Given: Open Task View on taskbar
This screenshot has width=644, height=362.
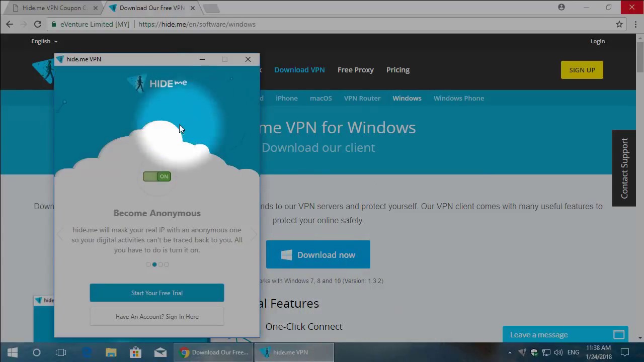Looking at the screenshot, I should point(61,352).
